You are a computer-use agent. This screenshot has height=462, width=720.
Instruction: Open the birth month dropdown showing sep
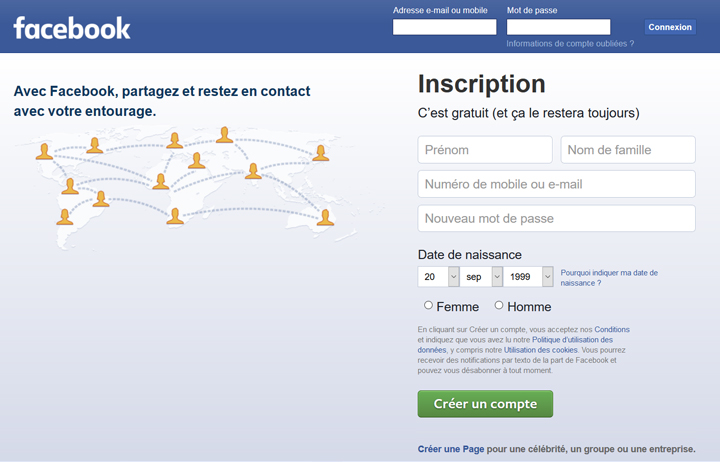tap(481, 276)
